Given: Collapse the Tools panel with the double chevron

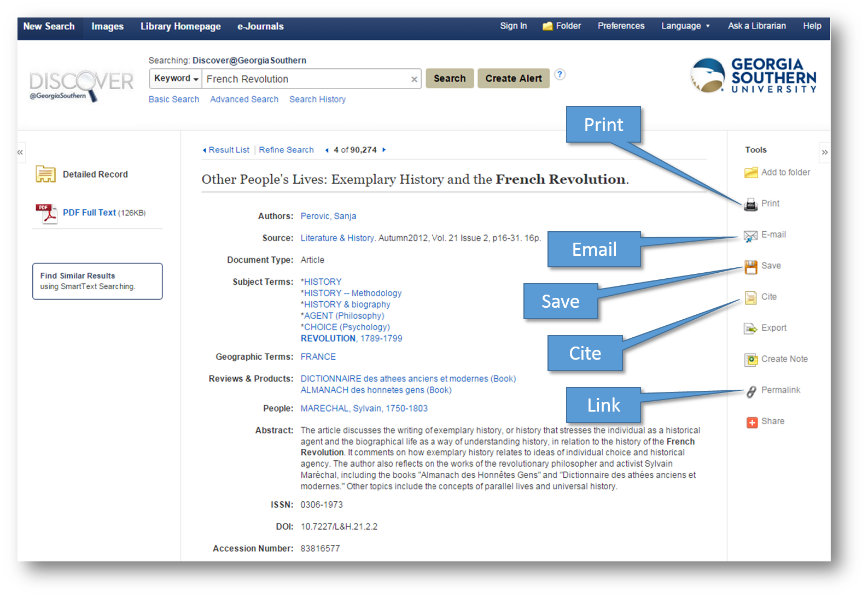Looking at the screenshot, I should pyautogui.click(x=824, y=152).
